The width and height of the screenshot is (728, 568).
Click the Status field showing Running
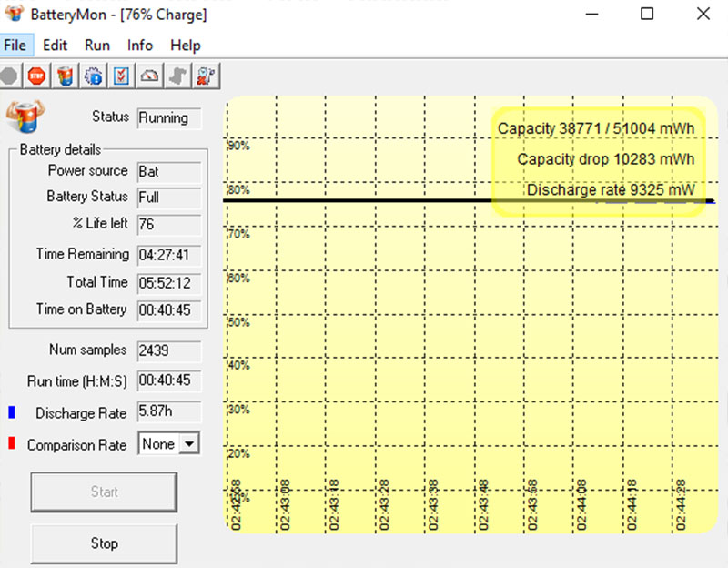pos(169,118)
